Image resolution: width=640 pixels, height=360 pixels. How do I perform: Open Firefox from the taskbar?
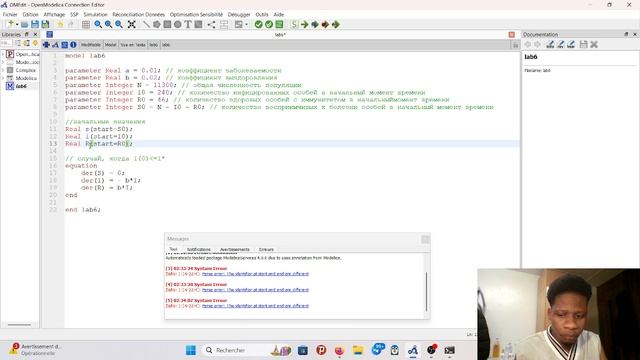pyautogui.click(x=339, y=350)
